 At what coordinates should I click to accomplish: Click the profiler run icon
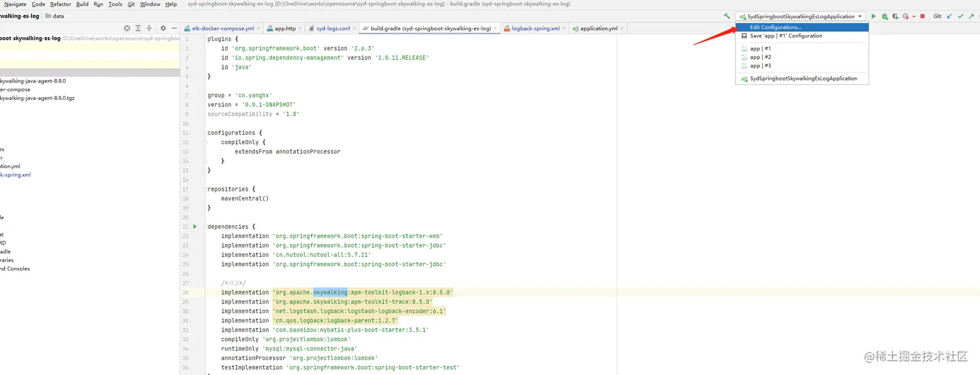[905, 16]
